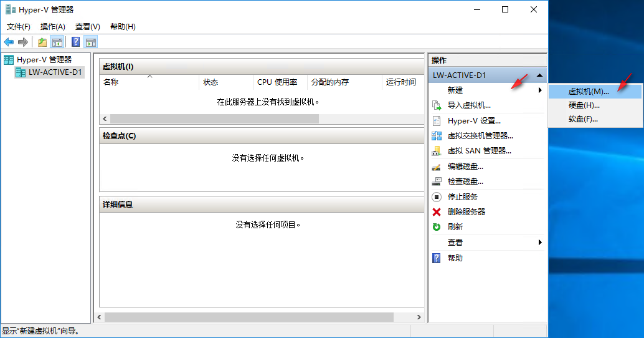Image resolution: width=644 pixels, height=338 pixels.
Task: Select Hyper-V 管理器 tree node
Action: click(44, 60)
